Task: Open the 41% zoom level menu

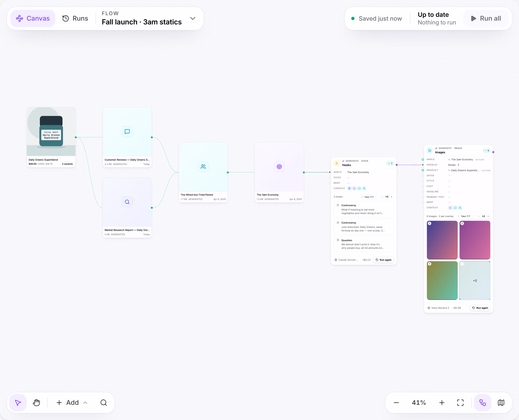Action: (419, 403)
